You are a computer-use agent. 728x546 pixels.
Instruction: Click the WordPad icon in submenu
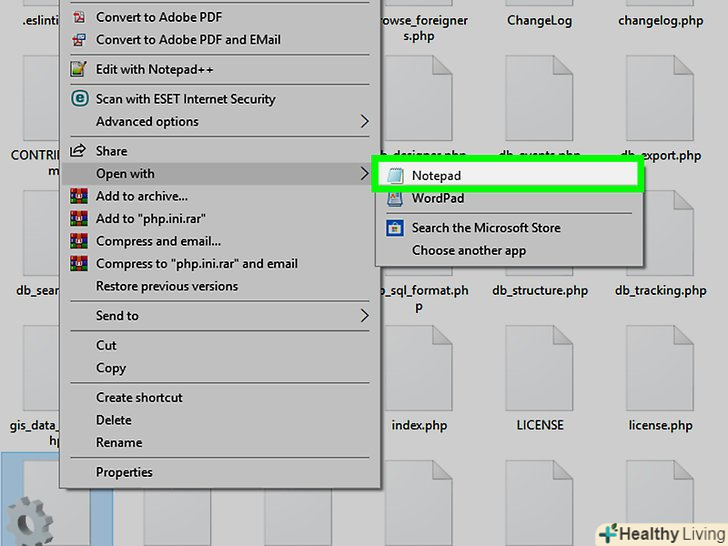pyautogui.click(x=395, y=198)
